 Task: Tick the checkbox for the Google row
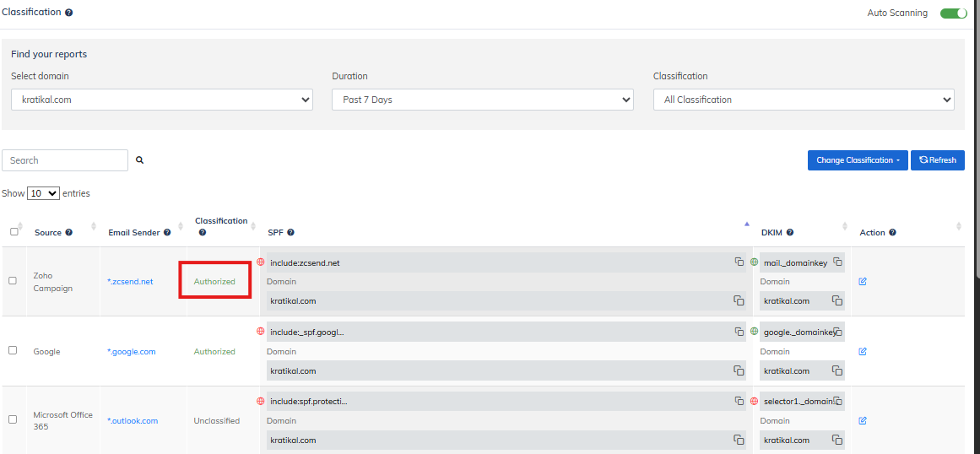(13, 350)
